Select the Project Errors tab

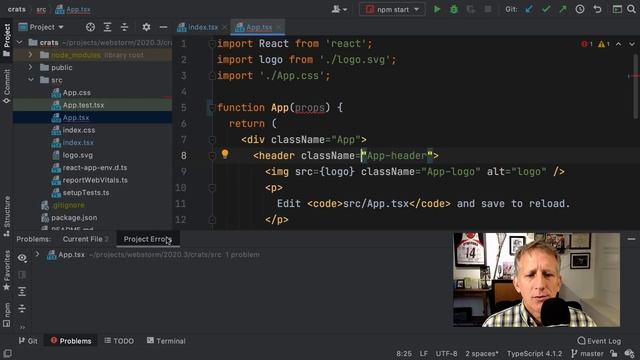coord(148,239)
